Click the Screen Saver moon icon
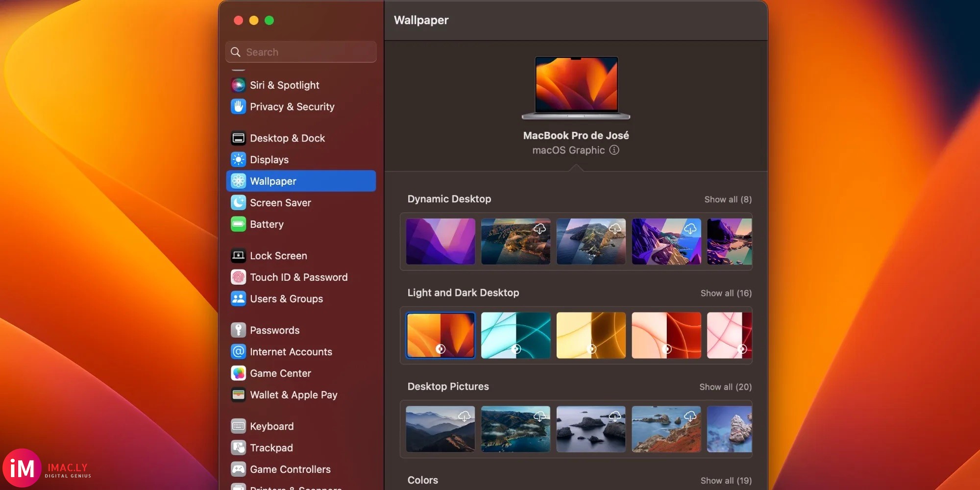 click(238, 203)
